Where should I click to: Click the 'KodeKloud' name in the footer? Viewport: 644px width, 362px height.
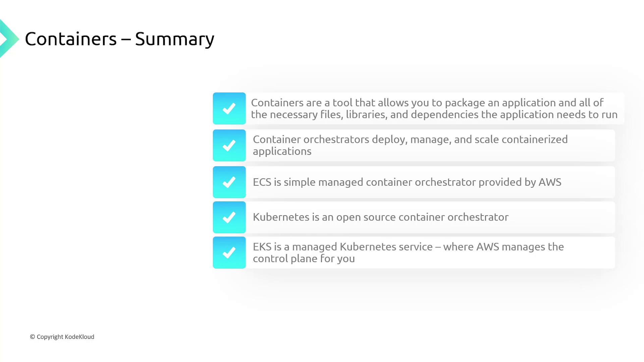79,337
